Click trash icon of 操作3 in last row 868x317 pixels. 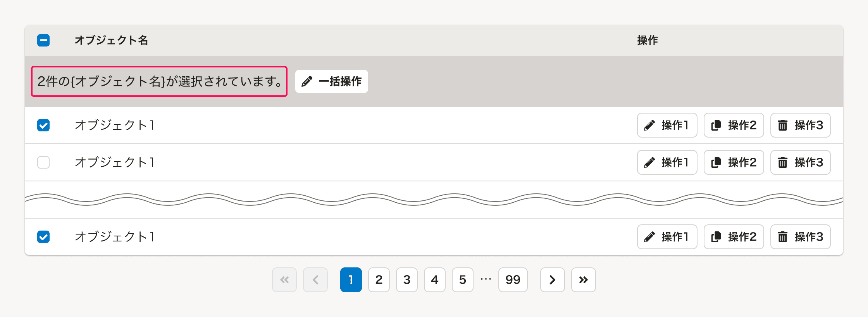783,237
